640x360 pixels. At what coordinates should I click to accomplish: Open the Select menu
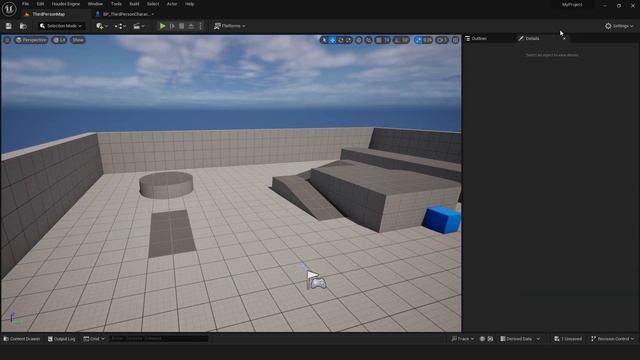click(x=153, y=4)
